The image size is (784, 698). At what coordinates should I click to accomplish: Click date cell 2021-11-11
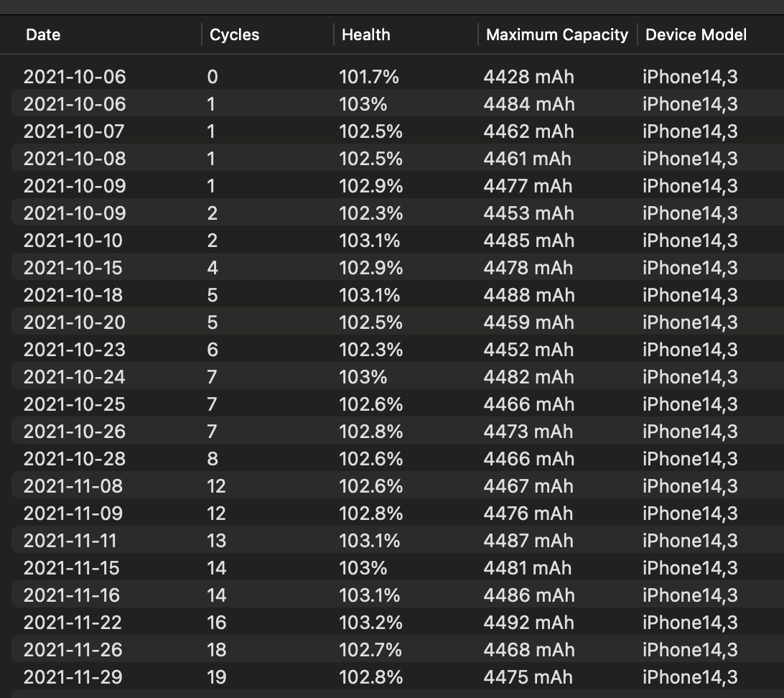pyautogui.click(x=70, y=541)
